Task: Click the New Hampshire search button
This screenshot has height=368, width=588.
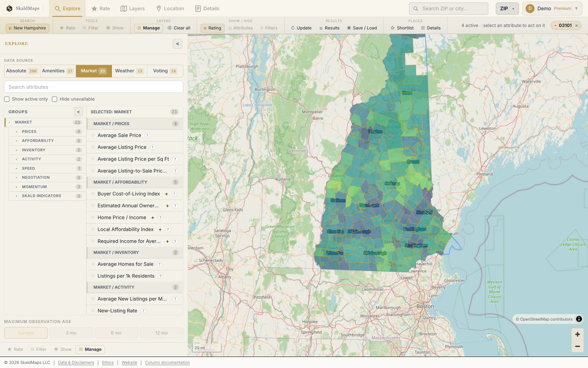Action: coord(27,28)
